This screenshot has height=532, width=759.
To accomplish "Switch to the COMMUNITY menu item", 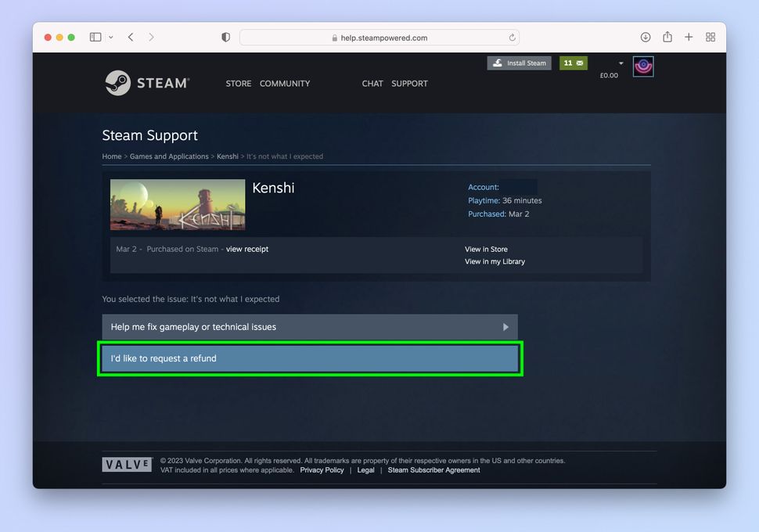I will coord(284,83).
